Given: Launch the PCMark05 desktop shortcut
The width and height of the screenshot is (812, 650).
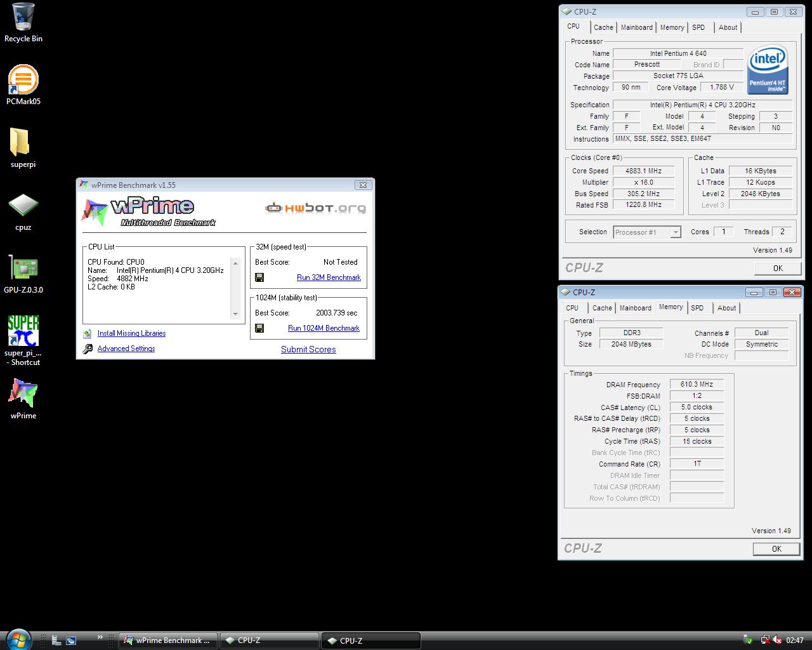Looking at the screenshot, I should click(23, 85).
